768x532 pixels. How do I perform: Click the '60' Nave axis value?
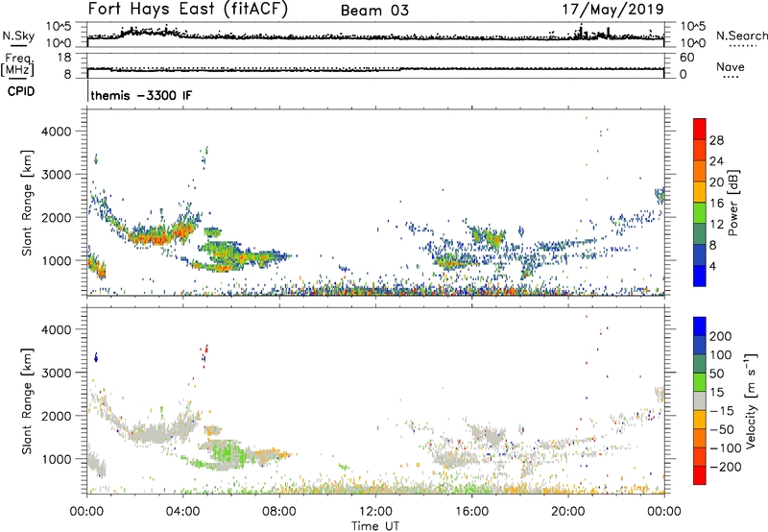coord(687,58)
